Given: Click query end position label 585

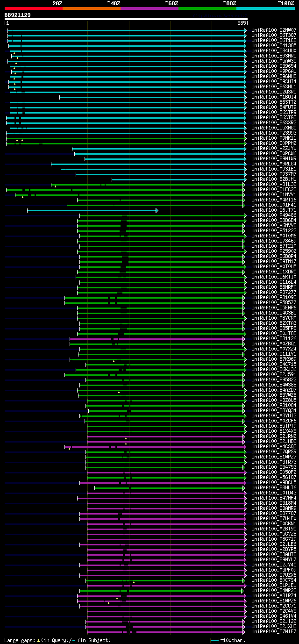Looking at the screenshot, I should click(x=242, y=22).
